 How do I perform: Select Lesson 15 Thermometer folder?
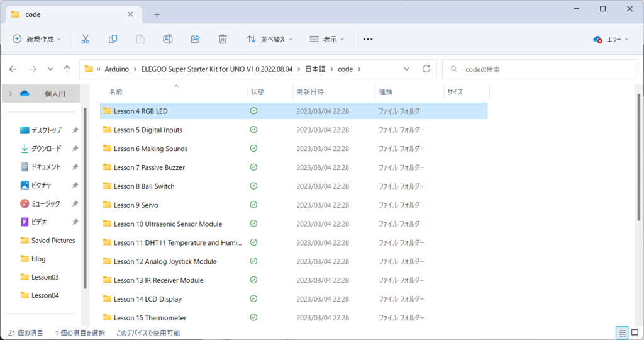294,318
